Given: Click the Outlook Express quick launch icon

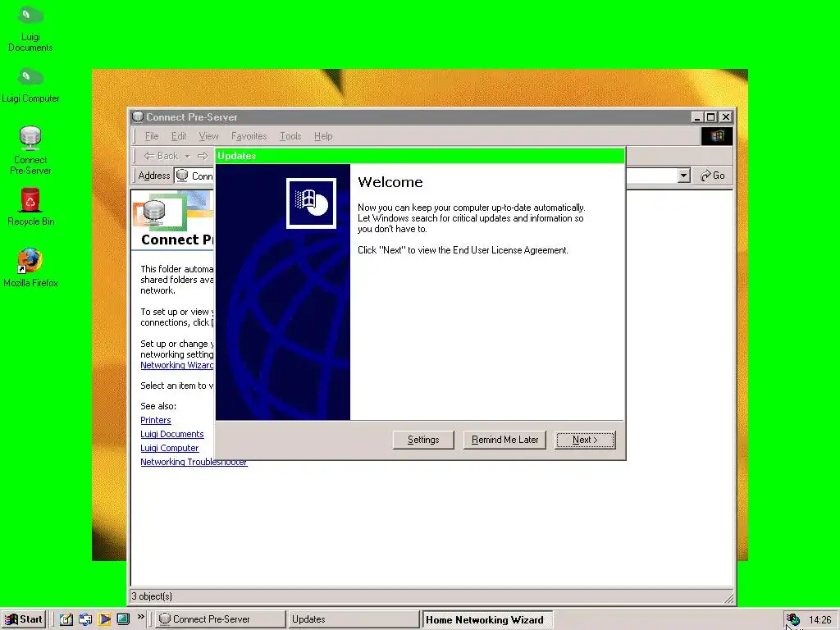Looking at the screenshot, I should tap(85, 619).
